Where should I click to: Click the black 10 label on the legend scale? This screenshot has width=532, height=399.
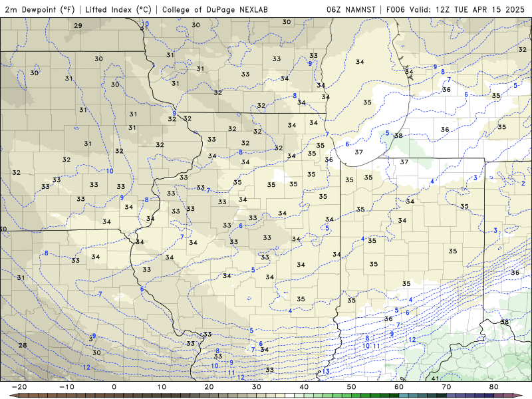pyautogui.click(x=162, y=387)
